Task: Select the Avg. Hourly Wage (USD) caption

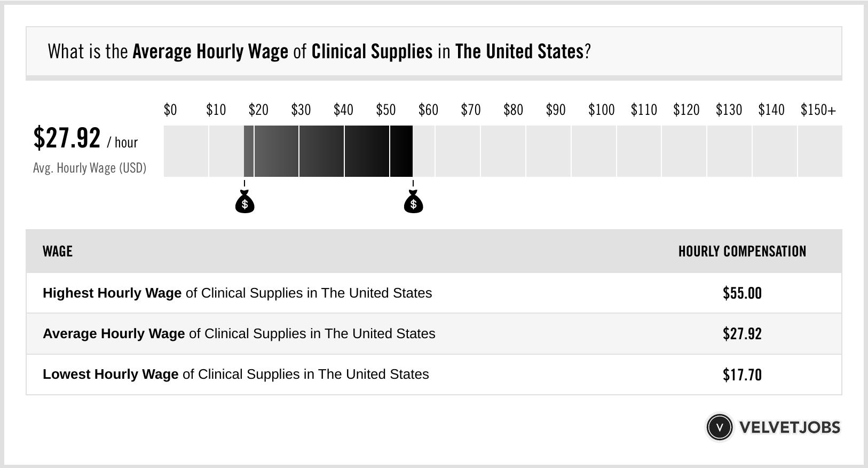Action: click(90, 168)
